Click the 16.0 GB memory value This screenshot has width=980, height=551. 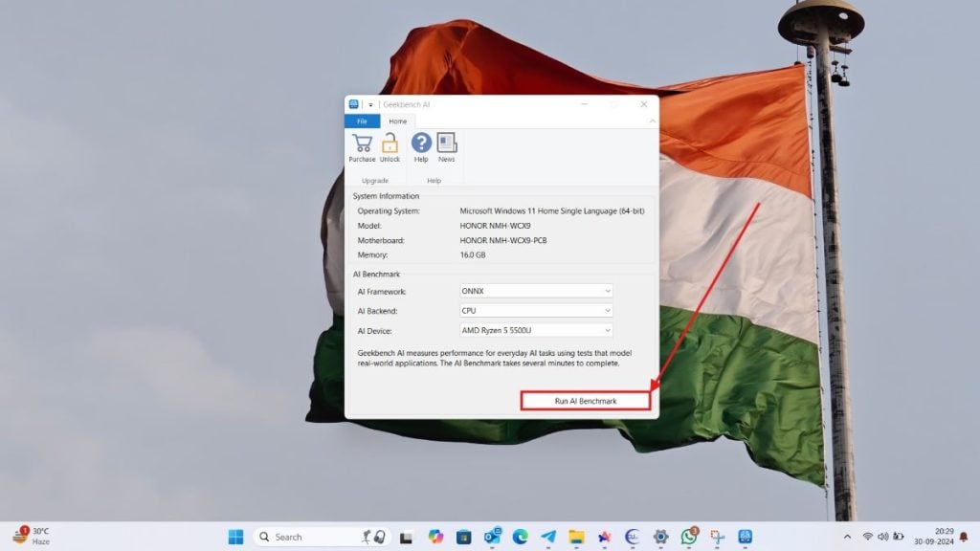click(473, 254)
